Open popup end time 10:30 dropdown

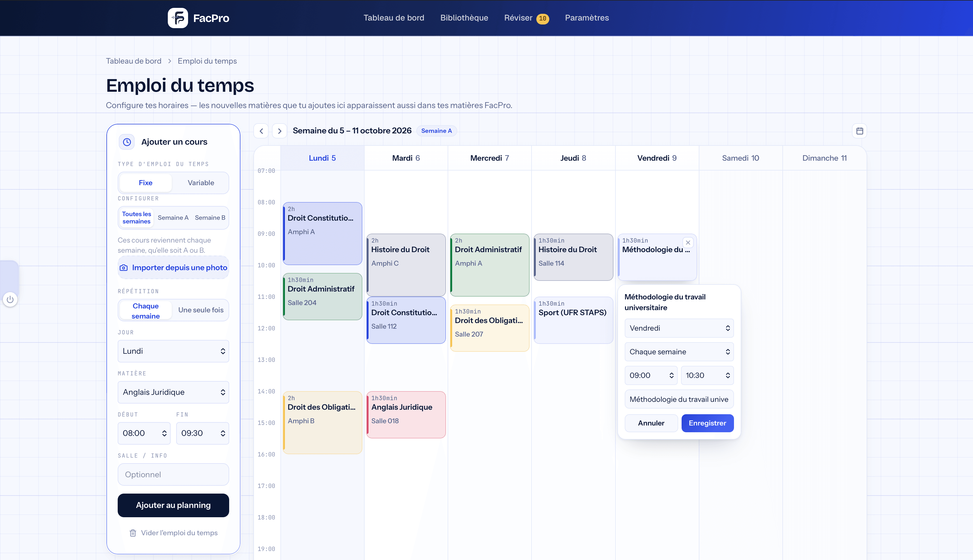pyautogui.click(x=707, y=375)
